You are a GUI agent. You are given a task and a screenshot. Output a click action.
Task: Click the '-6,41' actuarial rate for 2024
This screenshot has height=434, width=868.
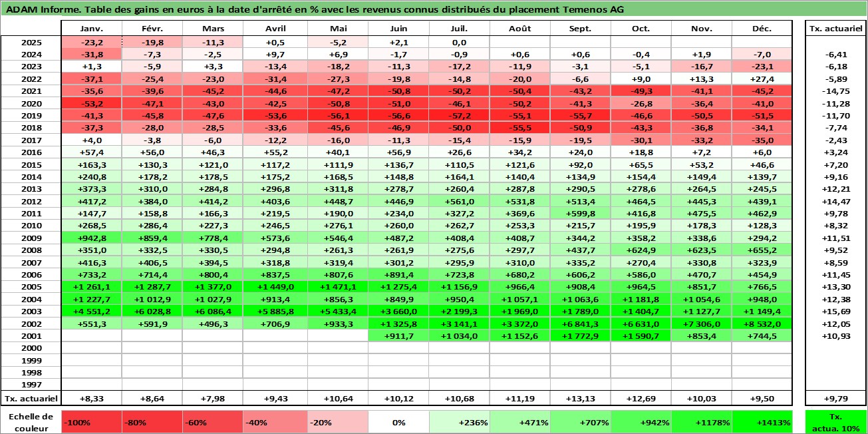pos(835,55)
